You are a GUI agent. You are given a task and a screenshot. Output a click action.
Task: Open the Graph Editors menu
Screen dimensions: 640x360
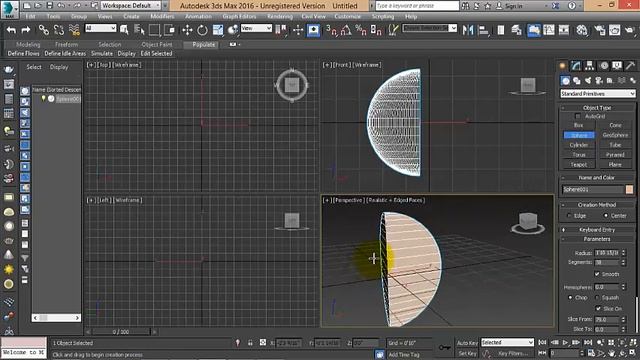point(239,17)
